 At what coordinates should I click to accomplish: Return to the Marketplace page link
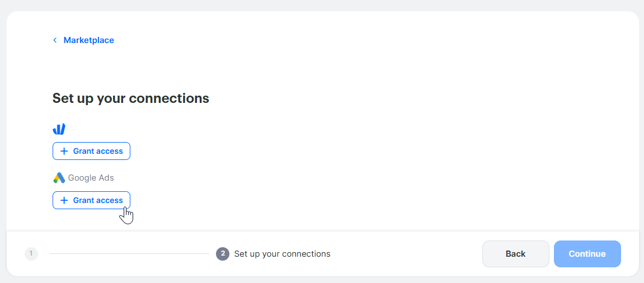click(84, 40)
